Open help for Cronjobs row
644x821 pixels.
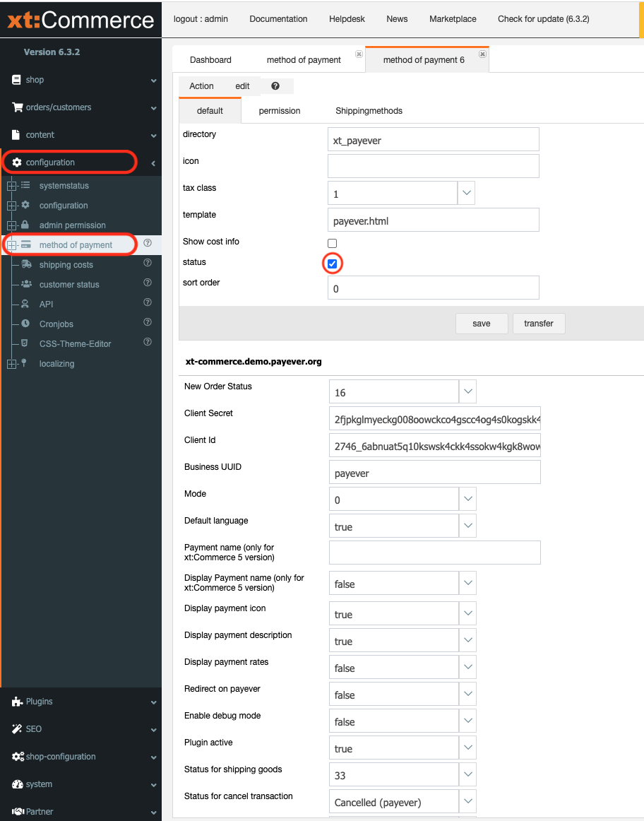click(x=148, y=322)
